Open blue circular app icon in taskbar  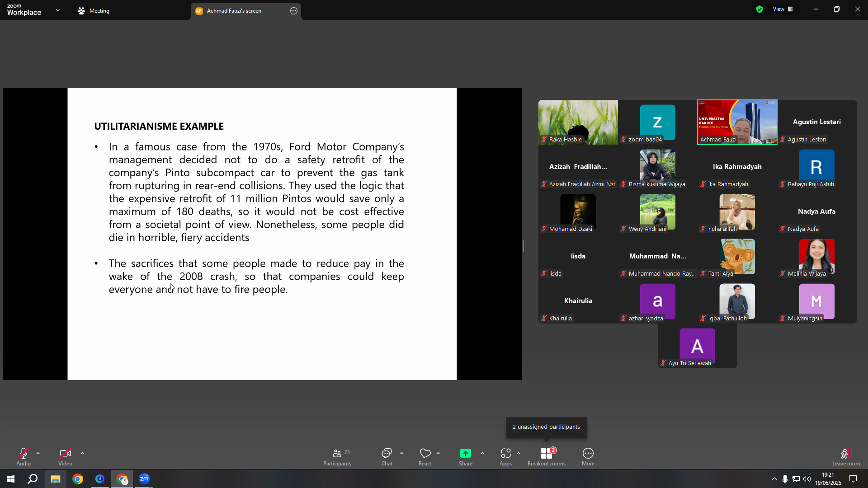tap(100, 479)
